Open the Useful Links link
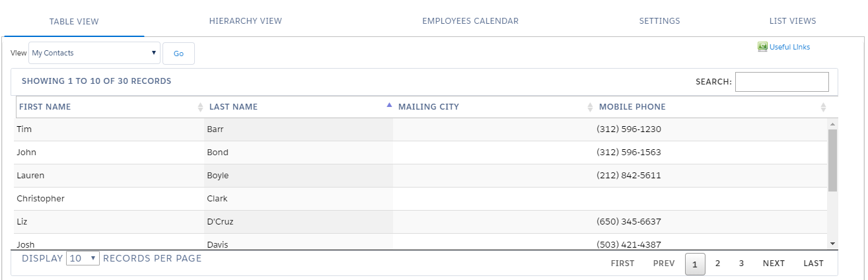Image resolution: width=868 pixels, height=280 pixels. (x=789, y=47)
